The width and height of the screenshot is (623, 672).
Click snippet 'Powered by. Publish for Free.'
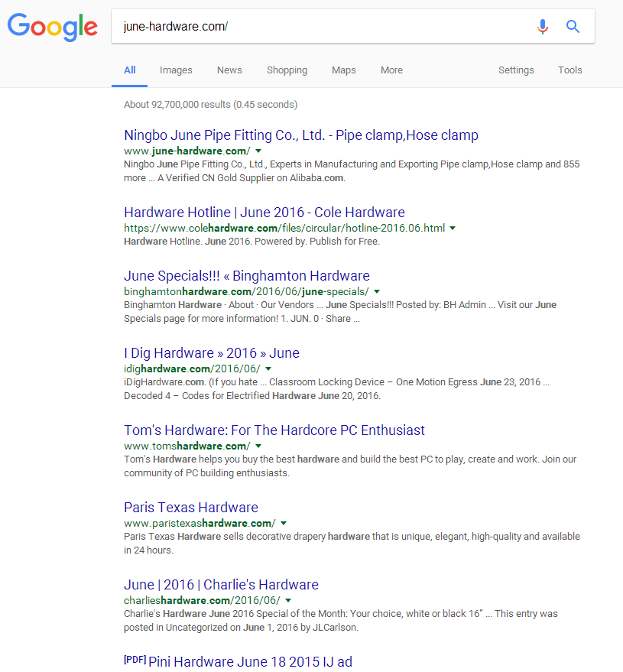click(x=317, y=242)
